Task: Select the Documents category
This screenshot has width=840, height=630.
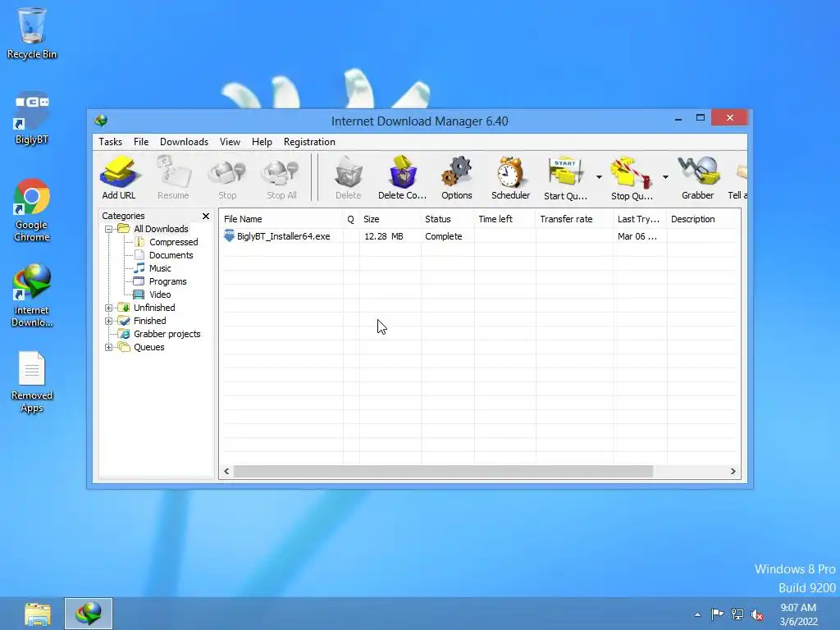Action: 171,255
